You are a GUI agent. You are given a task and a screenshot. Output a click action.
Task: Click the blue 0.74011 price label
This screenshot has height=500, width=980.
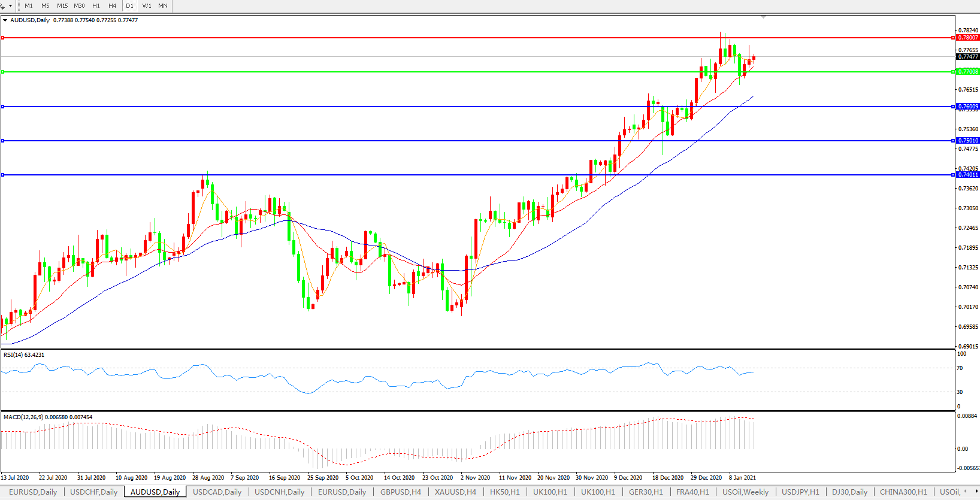click(968, 175)
